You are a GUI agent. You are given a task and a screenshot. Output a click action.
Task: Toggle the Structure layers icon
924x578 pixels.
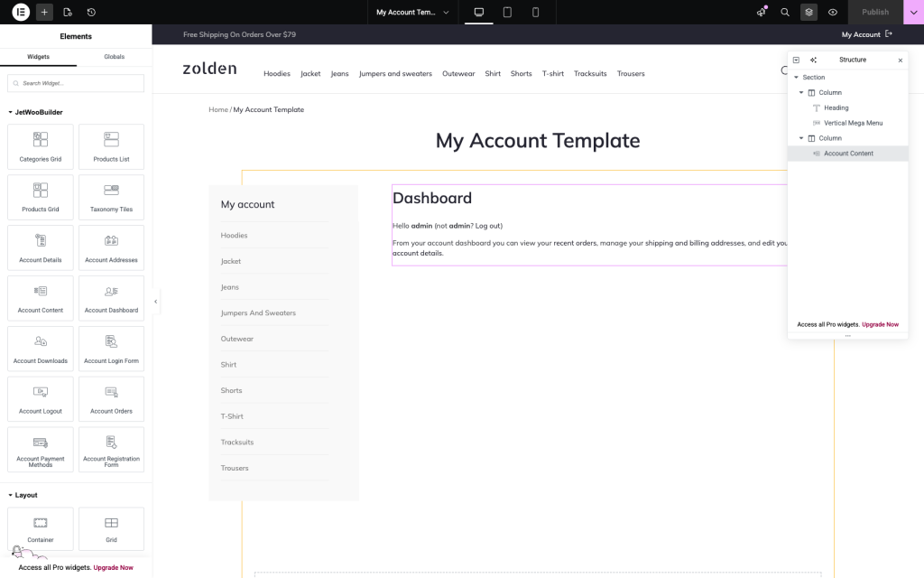[x=808, y=12]
